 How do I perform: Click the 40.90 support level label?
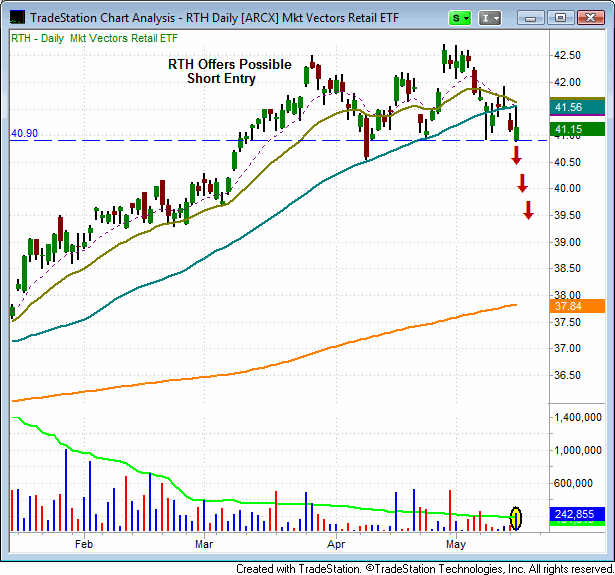(24, 133)
